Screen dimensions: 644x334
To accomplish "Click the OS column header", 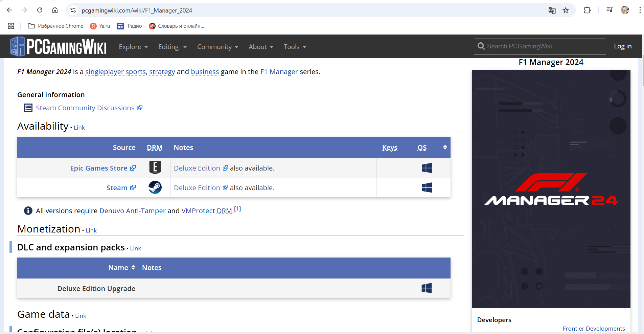I will (x=422, y=148).
